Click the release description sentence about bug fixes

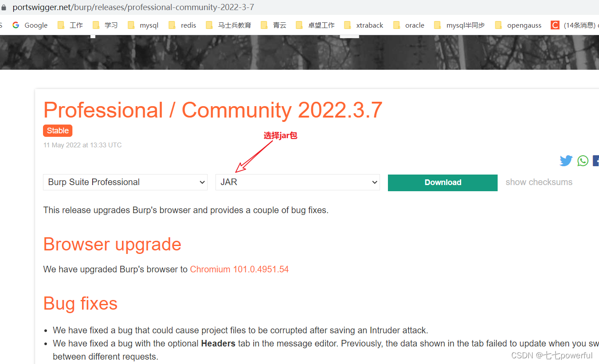coord(186,210)
